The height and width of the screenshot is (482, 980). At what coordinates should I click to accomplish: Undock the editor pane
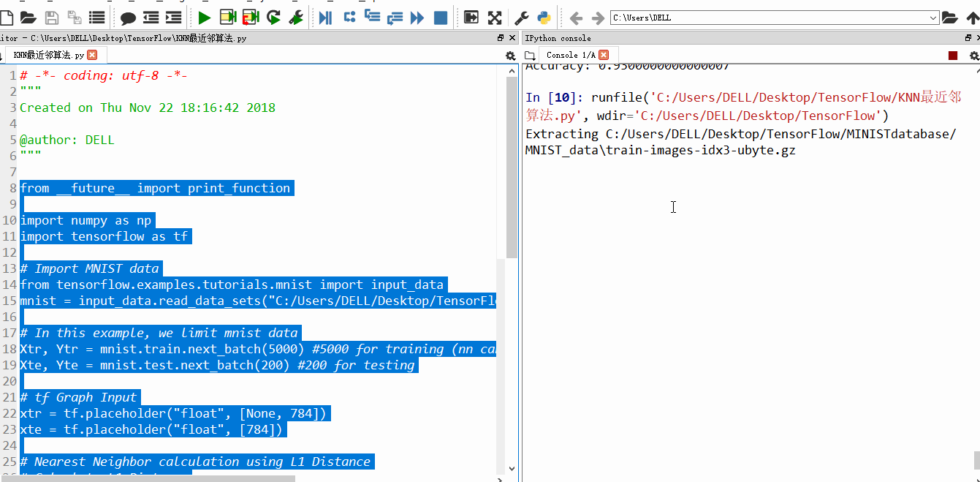pos(501,37)
